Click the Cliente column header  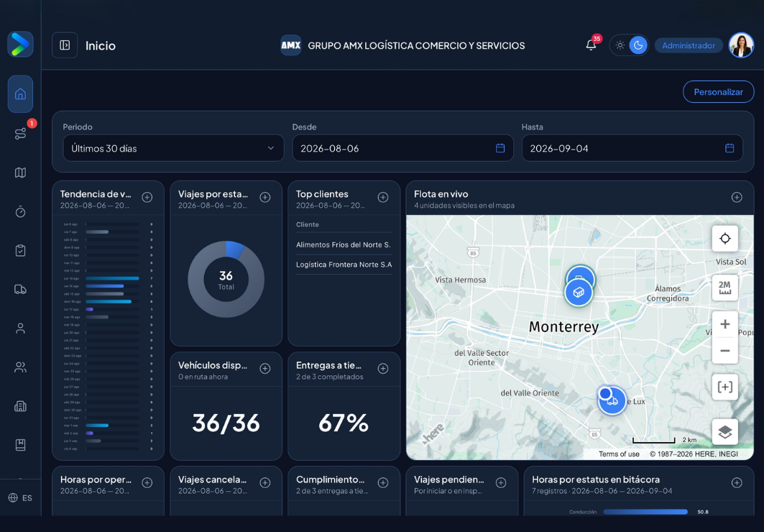[308, 224]
